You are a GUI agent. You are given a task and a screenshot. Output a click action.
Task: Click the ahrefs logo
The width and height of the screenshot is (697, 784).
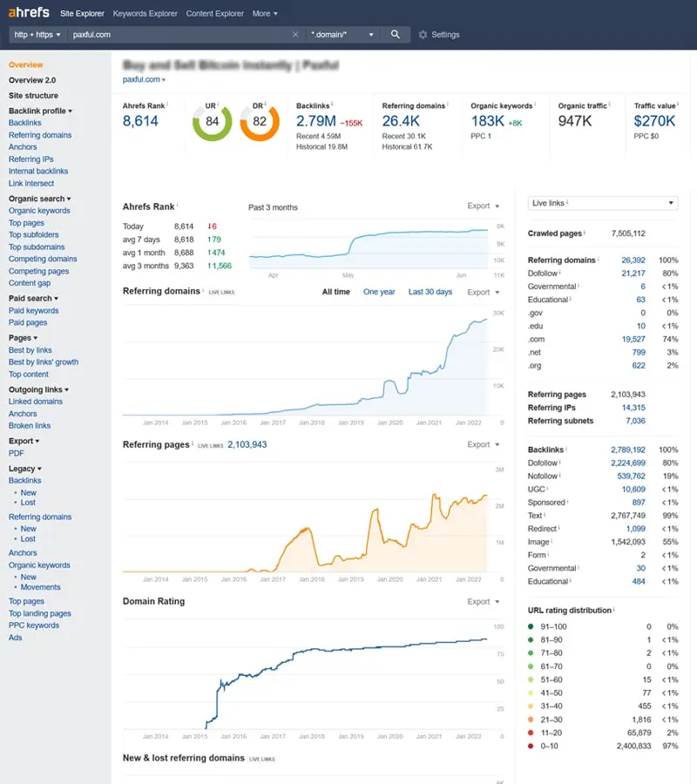[29, 12]
